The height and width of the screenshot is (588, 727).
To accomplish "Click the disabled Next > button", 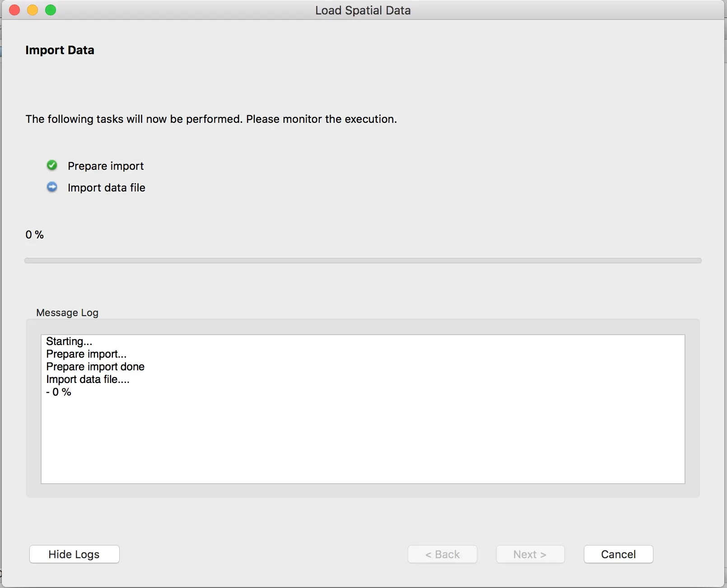I will (x=530, y=554).
